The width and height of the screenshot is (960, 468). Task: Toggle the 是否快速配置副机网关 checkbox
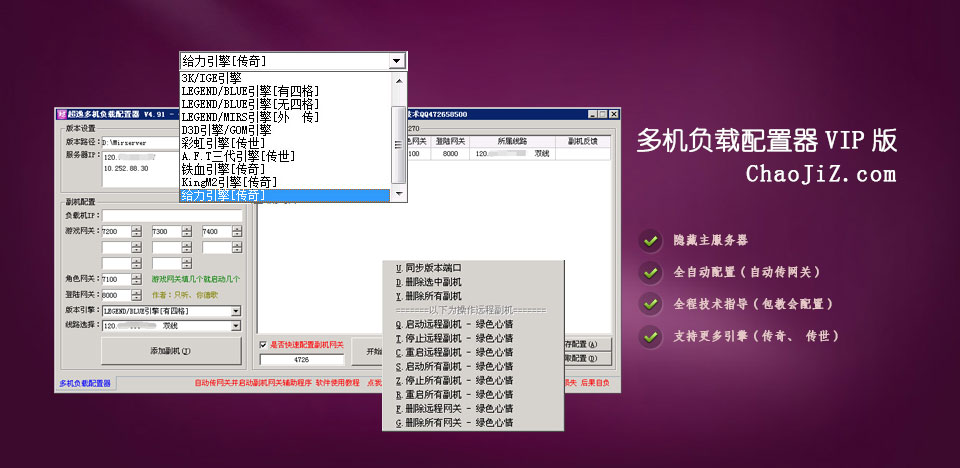(x=263, y=345)
